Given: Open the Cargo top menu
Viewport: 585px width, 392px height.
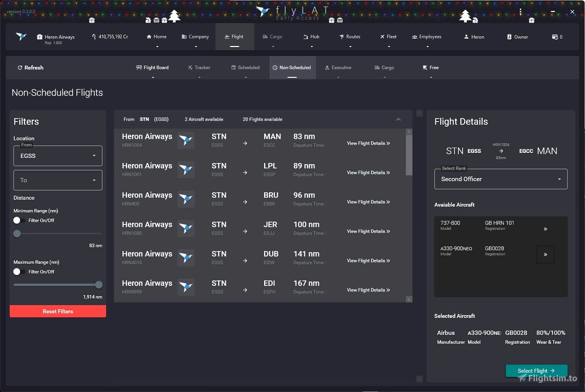Looking at the screenshot, I should [x=272, y=37].
